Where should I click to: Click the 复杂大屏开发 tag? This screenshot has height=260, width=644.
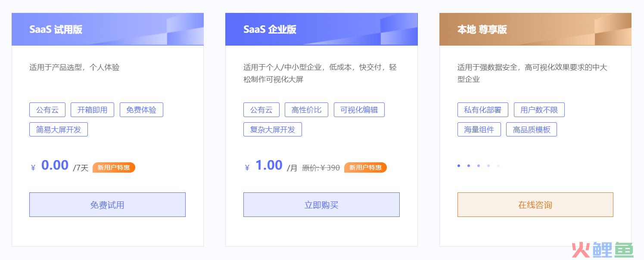(x=273, y=129)
